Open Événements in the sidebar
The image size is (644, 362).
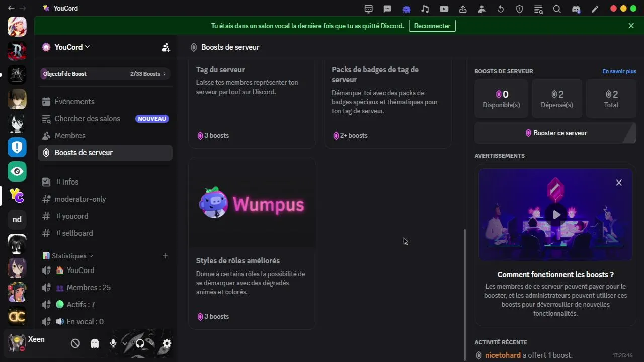point(105,102)
